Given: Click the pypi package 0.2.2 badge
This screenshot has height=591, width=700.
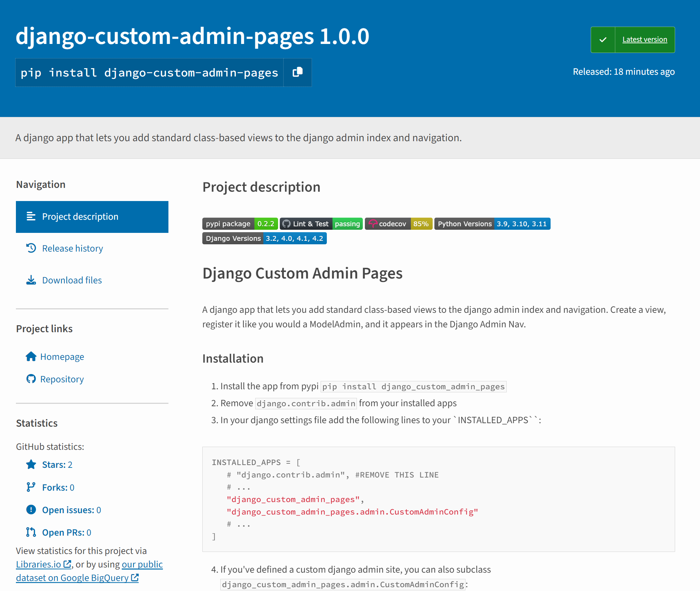Looking at the screenshot, I should [x=240, y=224].
